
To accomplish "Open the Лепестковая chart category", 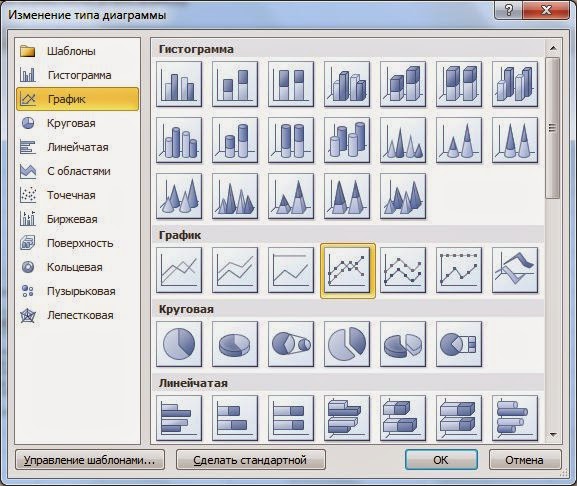I will pyautogui.click(x=78, y=315).
